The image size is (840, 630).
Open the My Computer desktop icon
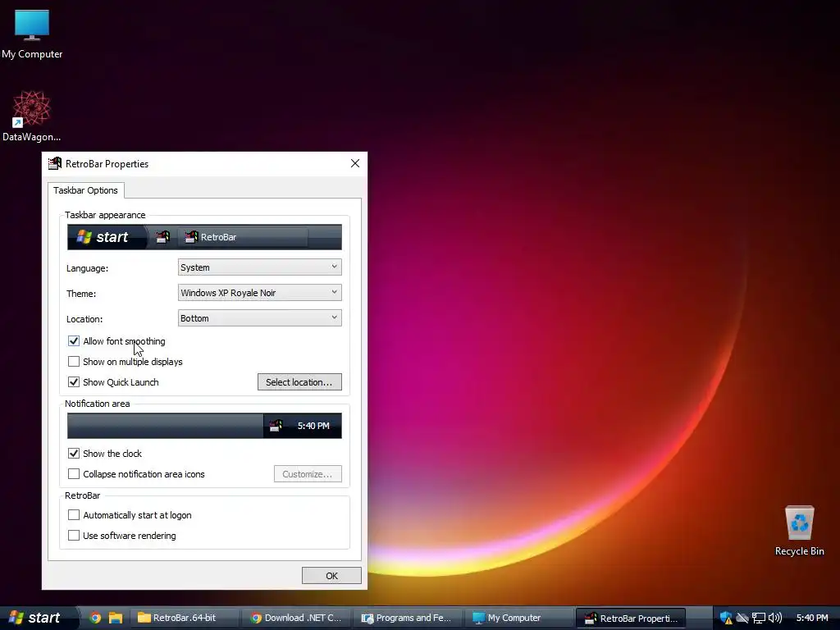[x=32, y=33]
